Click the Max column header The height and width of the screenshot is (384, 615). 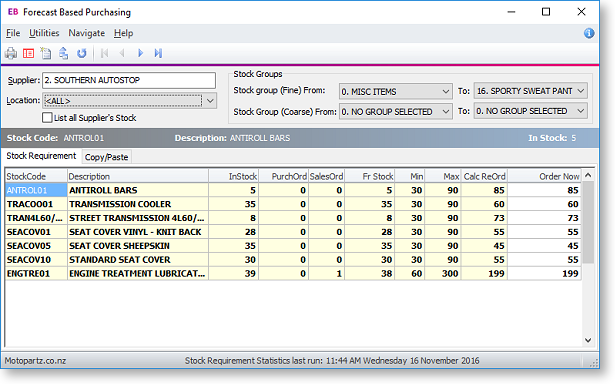443,177
